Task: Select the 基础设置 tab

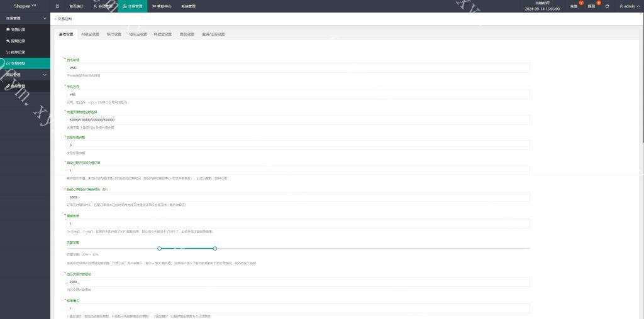Action: tap(65, 35)
